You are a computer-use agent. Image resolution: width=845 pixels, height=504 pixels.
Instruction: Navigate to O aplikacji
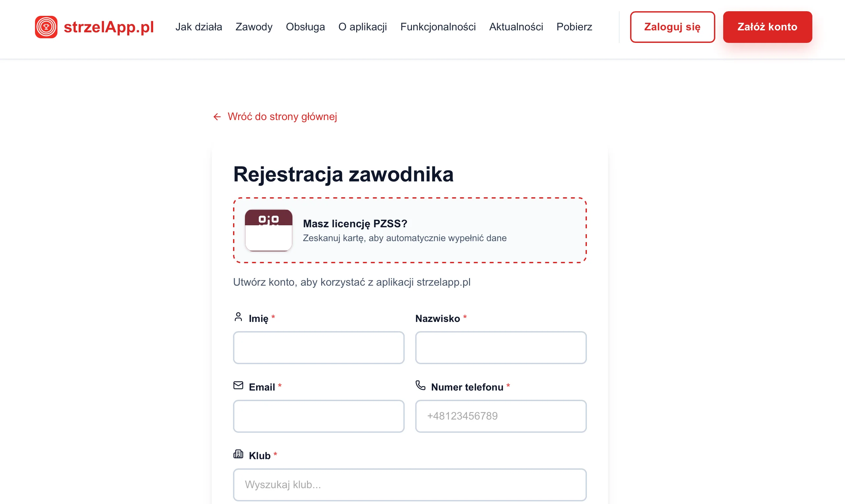(362, 27)
